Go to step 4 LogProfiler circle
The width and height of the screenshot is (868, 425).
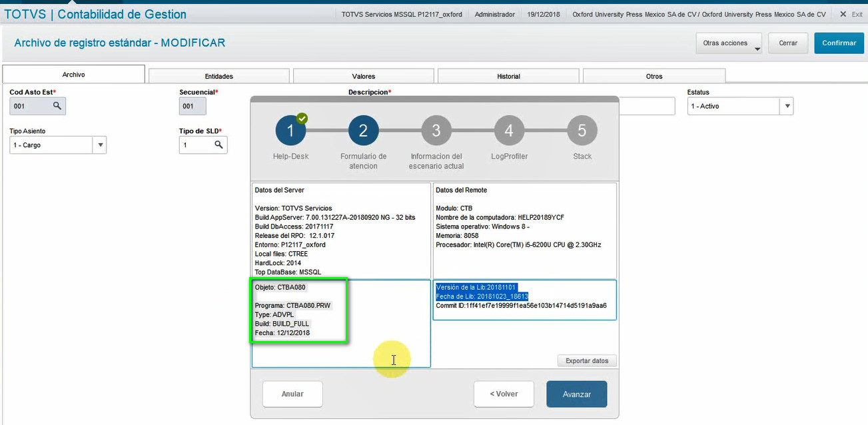[x=509, y=131]
